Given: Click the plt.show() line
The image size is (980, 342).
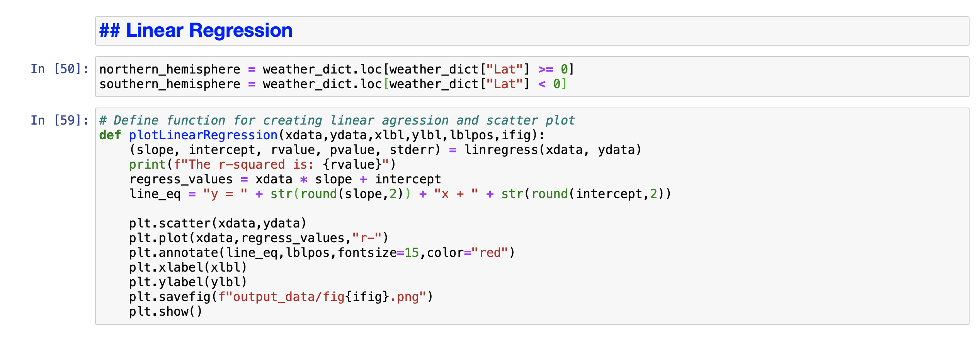Looking at the screenshot, I should [166, 311].
